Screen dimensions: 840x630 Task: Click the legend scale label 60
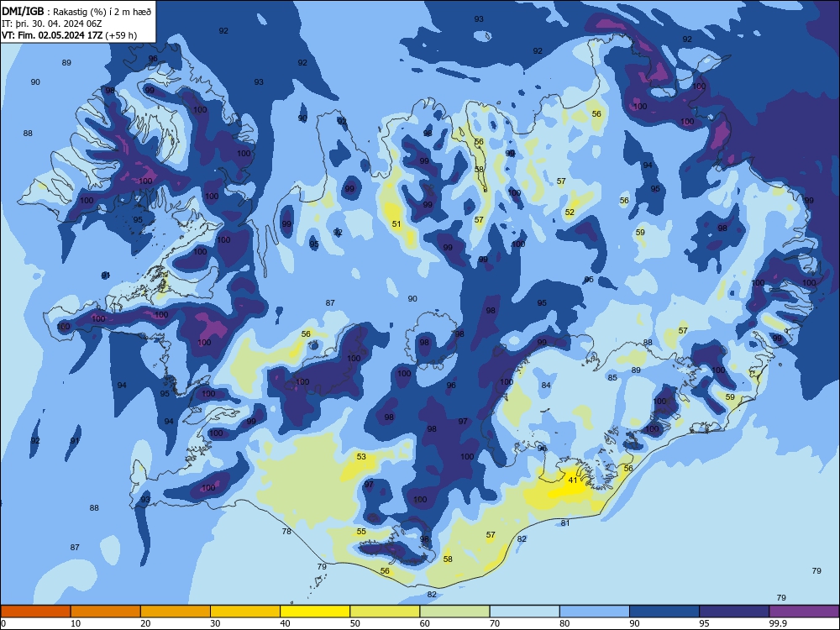(425, 623)
